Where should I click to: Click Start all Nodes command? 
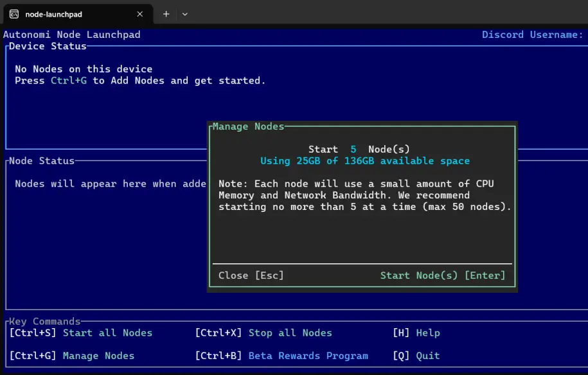point(107,333)
